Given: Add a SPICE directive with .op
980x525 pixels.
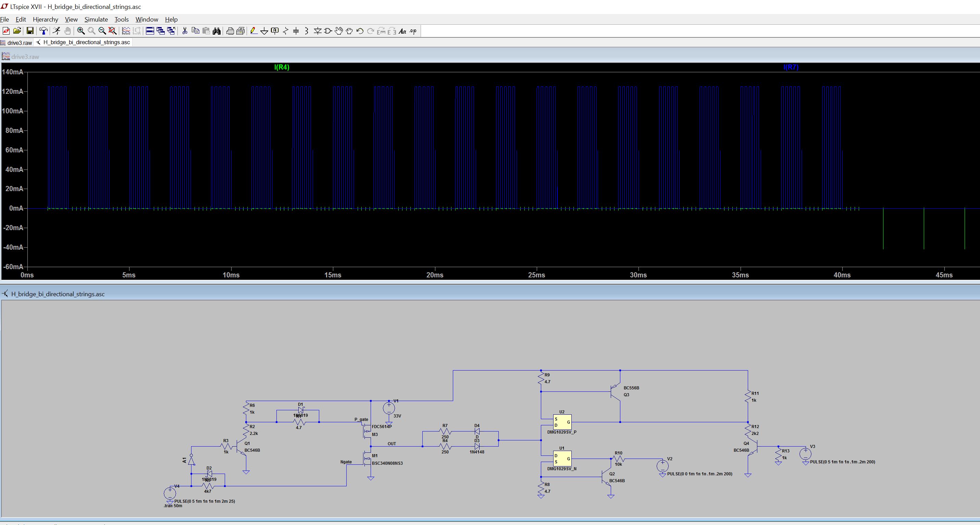Looking at the screenshot, I should [x=413, y=31].
